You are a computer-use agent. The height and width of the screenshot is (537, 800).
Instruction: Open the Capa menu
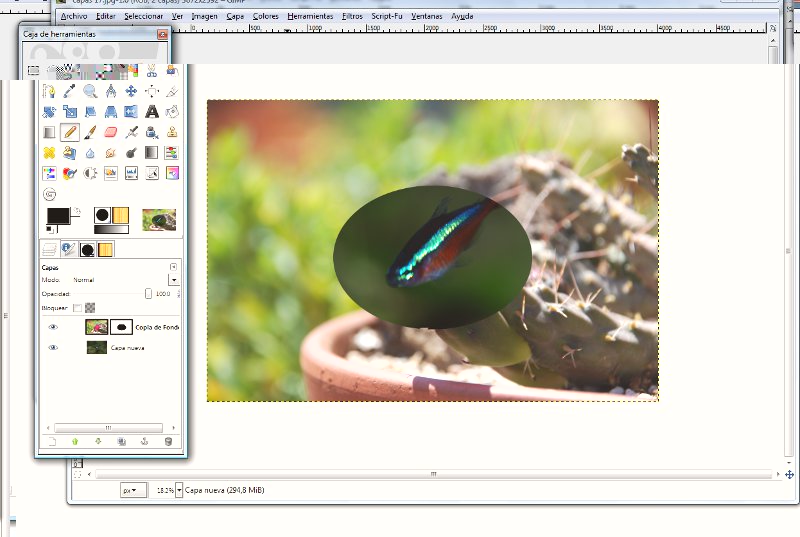point(235,16)
